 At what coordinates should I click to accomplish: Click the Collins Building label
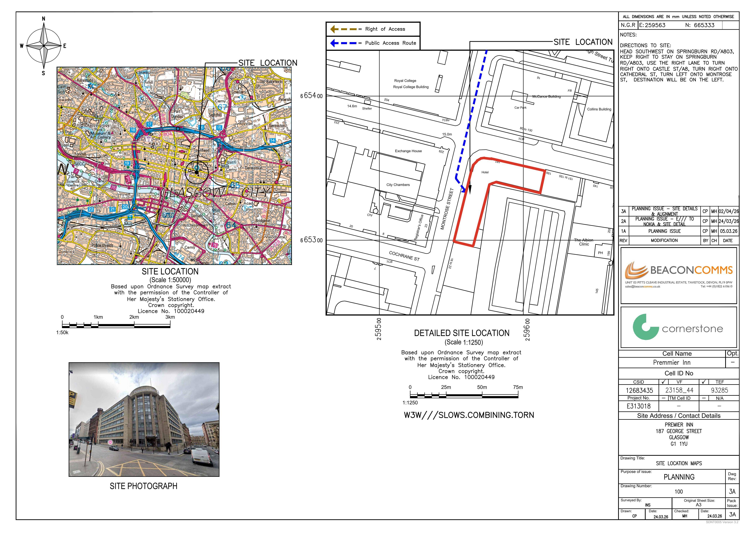coord(599,109)
